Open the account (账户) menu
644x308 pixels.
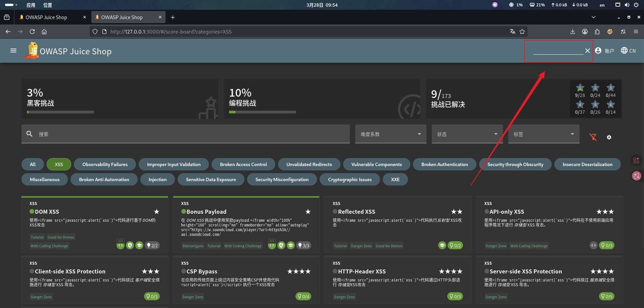tap(604, 51)
